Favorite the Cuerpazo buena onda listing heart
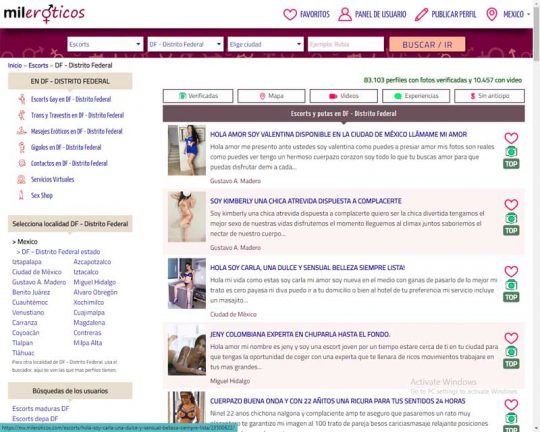The height and width of the screenshot is (432, 540). (511, 405)
